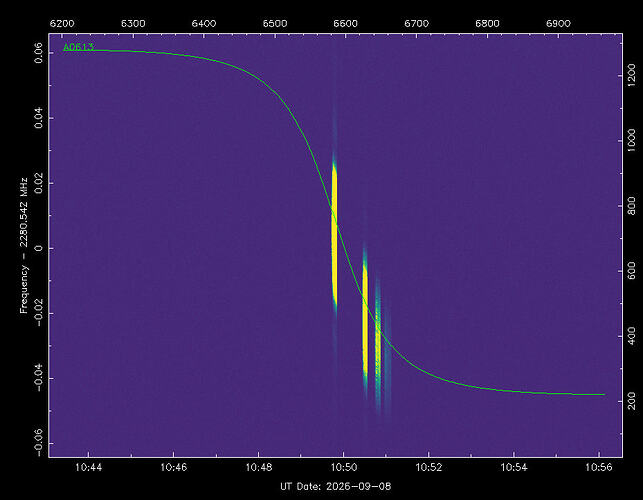The height and width of the screenshot is (500, 643).
Task: Click the 6700 top axis label
Action: [416, 23]
